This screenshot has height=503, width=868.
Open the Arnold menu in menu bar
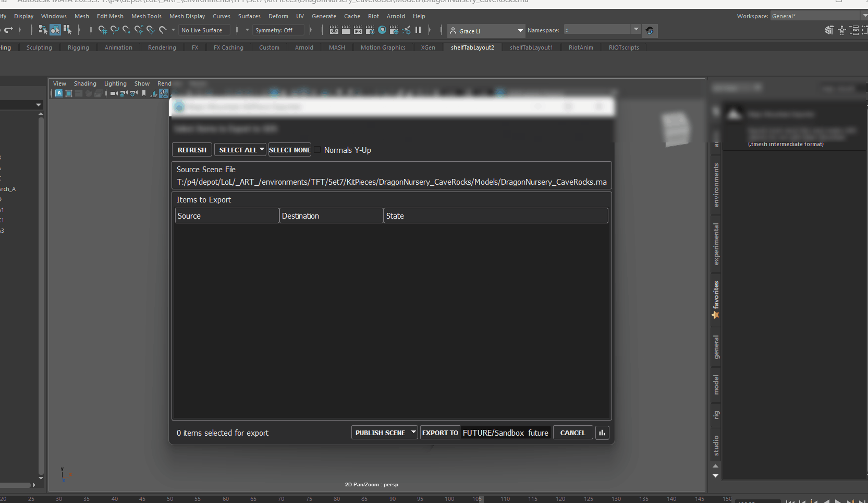coord(396,16)
